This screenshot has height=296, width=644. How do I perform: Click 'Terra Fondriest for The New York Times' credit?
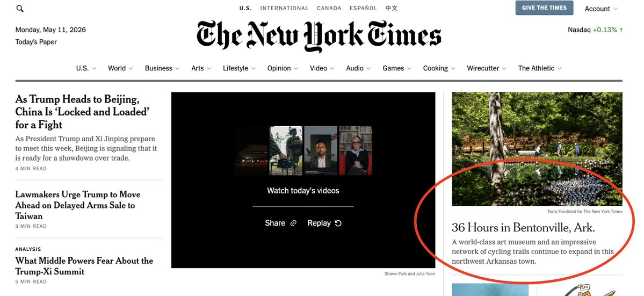point(584,212)
